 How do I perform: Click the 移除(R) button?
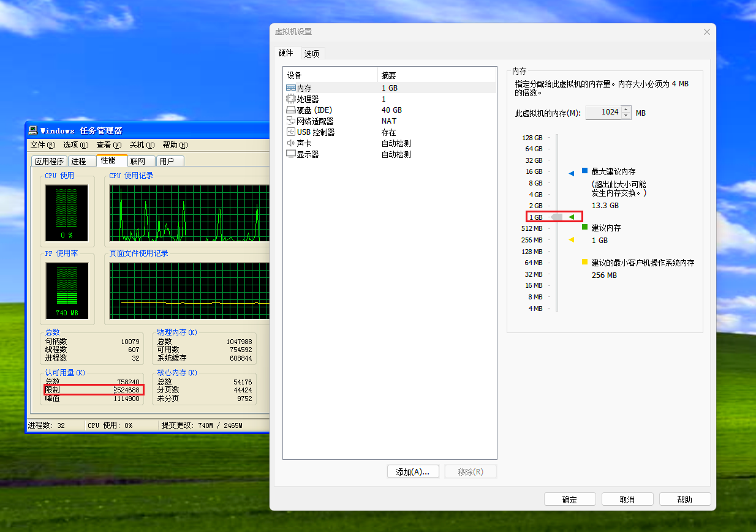[471, 472]
